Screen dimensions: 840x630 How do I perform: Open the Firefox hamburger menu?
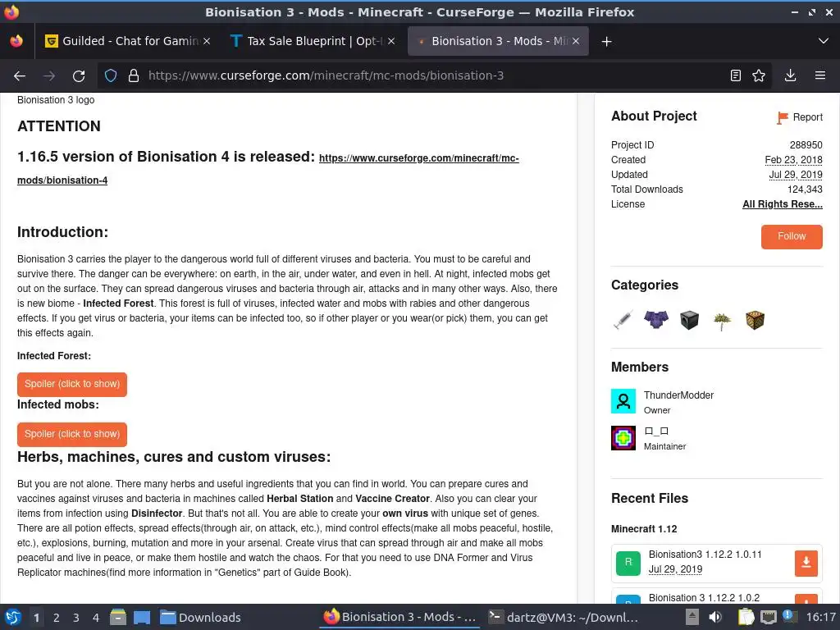[820, 75]
